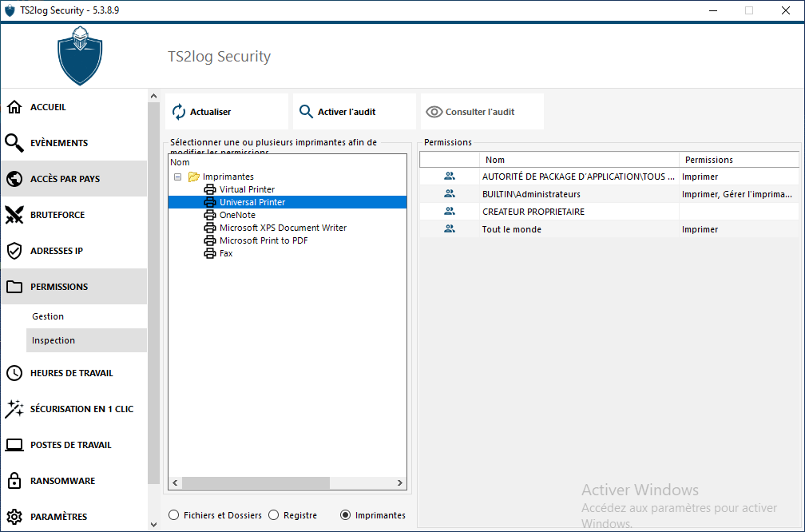
Task: Open the HEURES DE TRAVAIL label
Action: [x=71, y=373]
